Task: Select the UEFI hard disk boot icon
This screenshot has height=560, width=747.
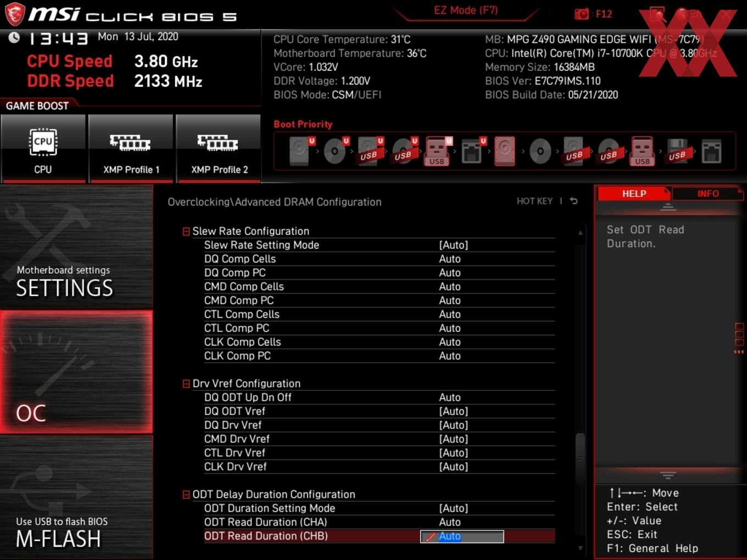Action: 300,151
